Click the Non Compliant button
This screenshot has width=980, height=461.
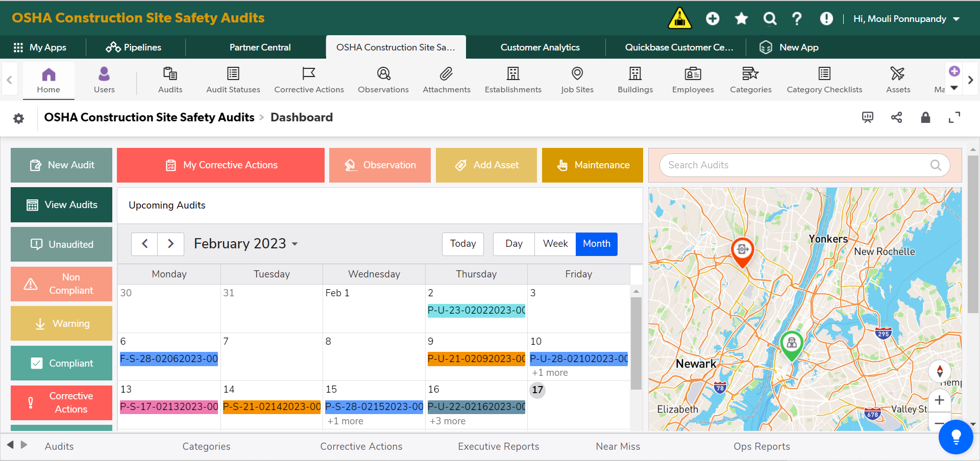(61, 284)
